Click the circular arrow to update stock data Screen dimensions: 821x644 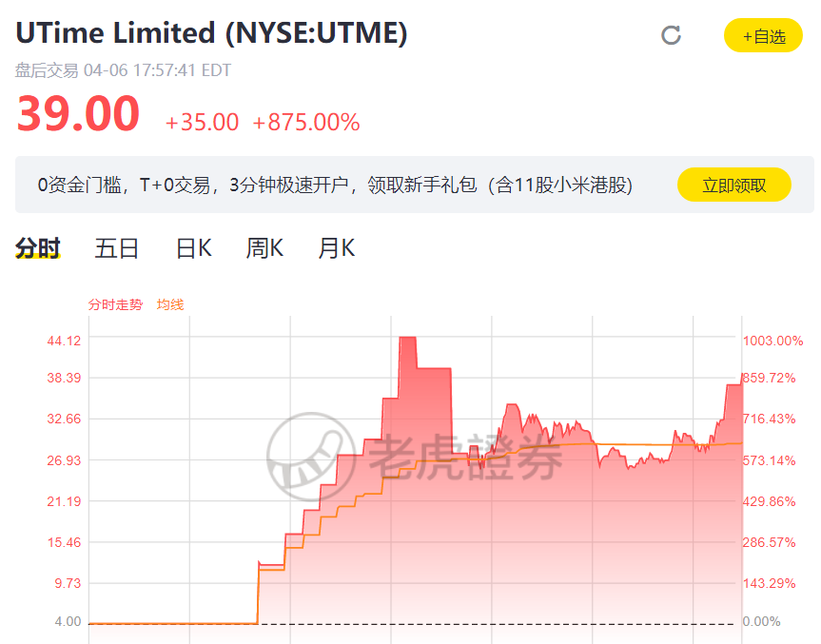click(x=671, y=34)
